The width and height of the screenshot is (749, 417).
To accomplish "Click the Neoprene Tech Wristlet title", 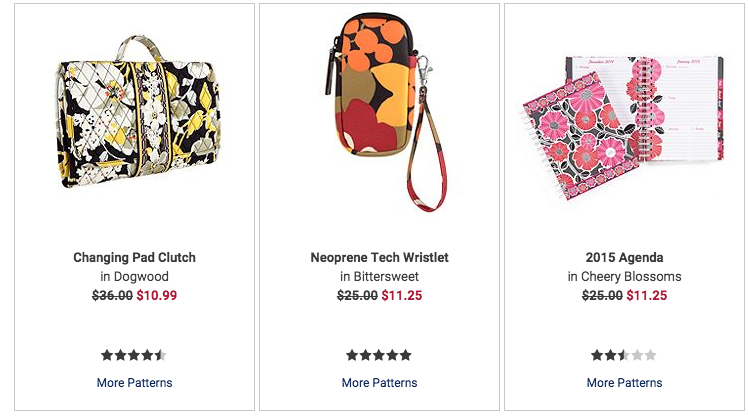I will click(x=379, y=257).
